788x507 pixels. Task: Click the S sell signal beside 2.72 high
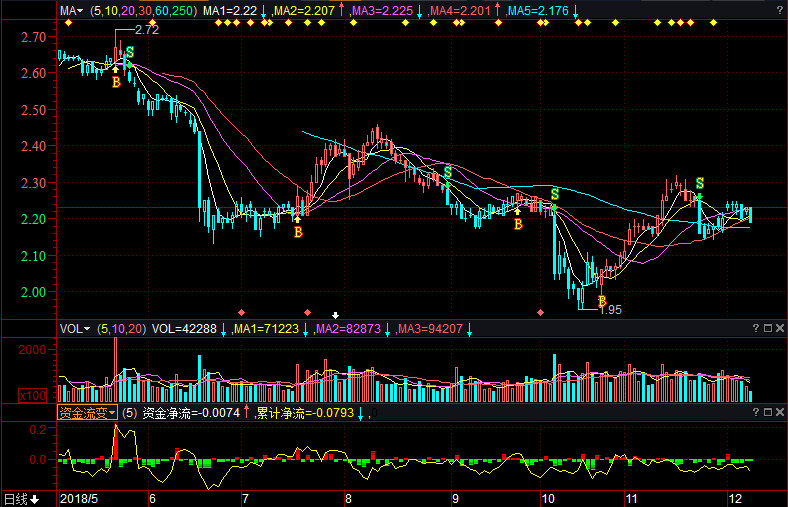pos(129,52)
